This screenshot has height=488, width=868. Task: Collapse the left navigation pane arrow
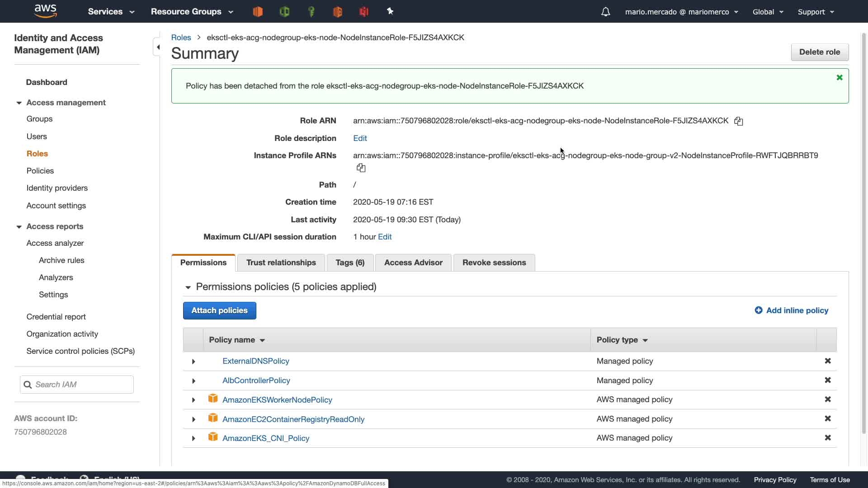coord(158,47)
